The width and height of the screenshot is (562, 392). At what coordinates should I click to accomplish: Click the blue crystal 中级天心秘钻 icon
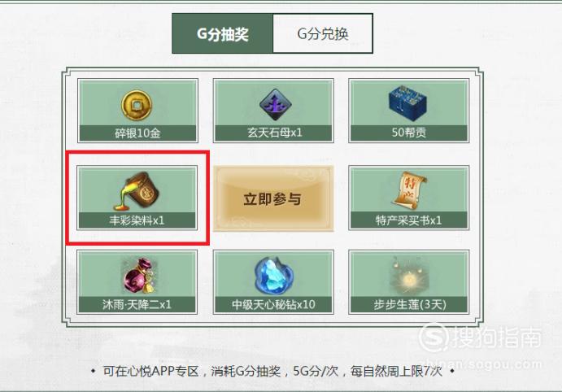274,275
